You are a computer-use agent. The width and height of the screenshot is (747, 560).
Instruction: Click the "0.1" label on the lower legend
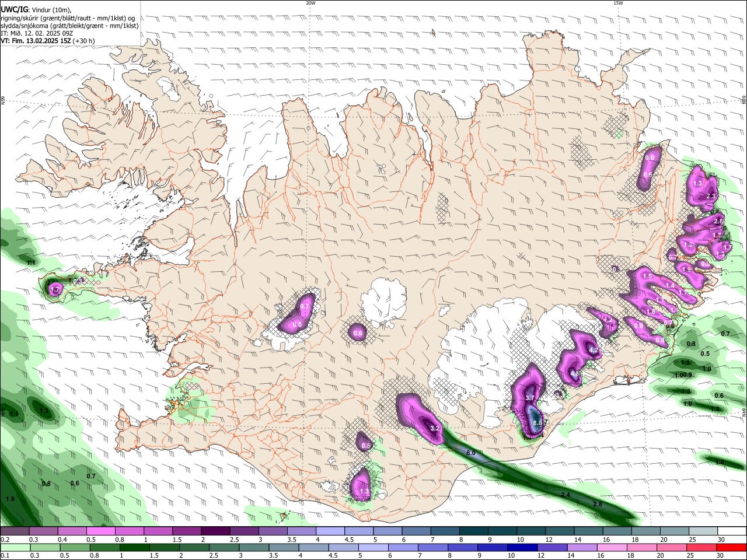click(5, 556)
